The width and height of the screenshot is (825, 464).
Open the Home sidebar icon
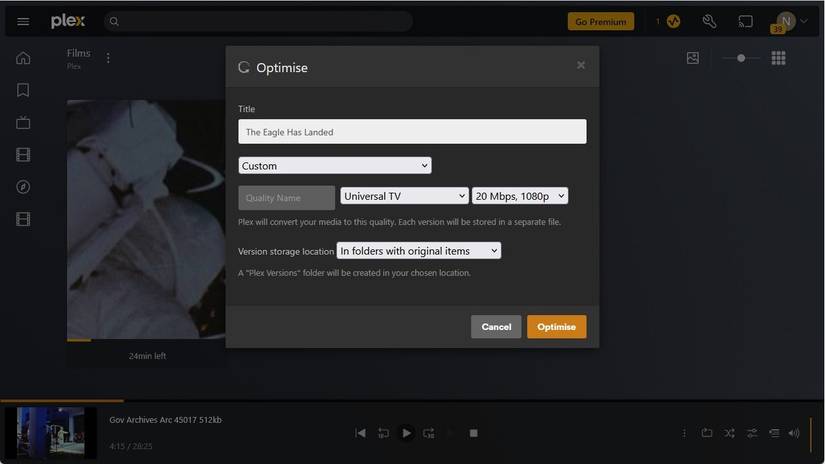23,58
